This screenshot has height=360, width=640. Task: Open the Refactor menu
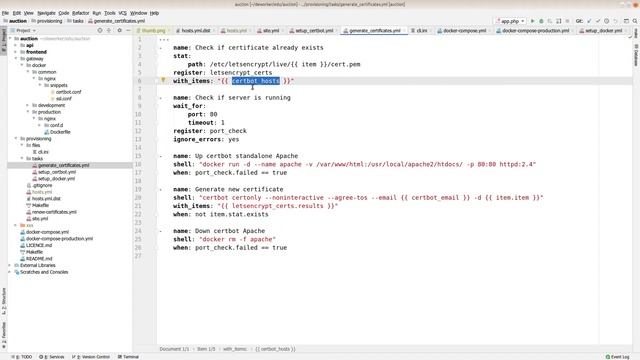(80, 13)
